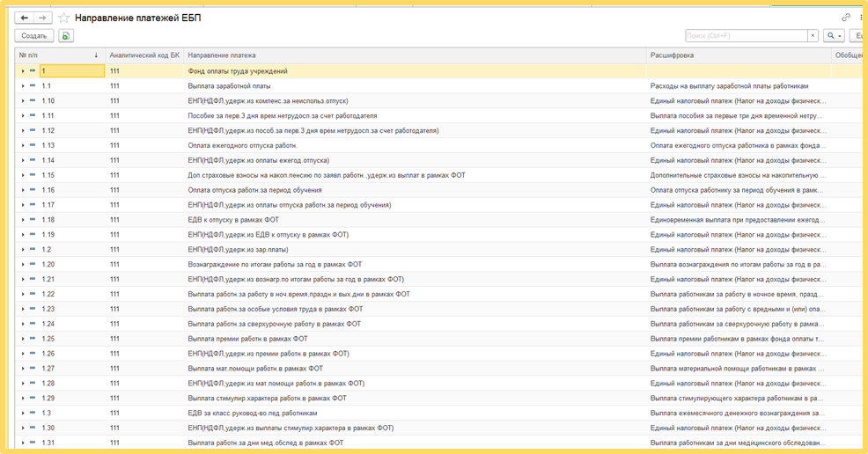868x454 pixels.
Task: Click code 111 in row 1.29
Action: pyautogui.click(x=114, y=399)
